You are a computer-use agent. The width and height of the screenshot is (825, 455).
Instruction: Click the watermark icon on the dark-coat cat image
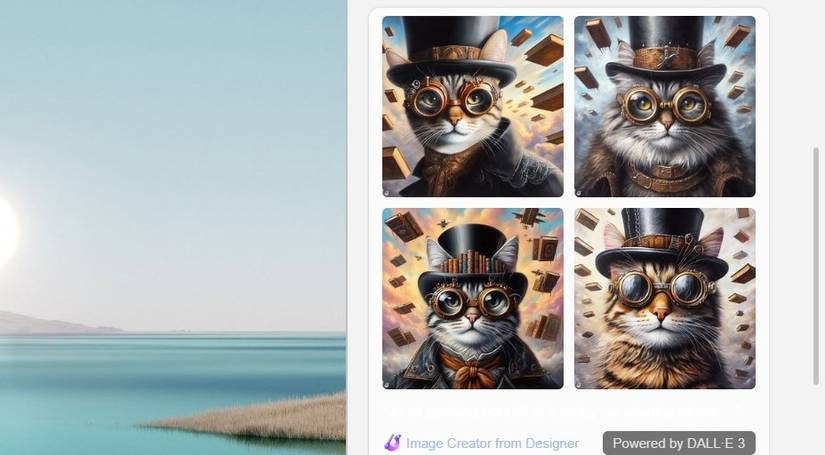[387, 193]
